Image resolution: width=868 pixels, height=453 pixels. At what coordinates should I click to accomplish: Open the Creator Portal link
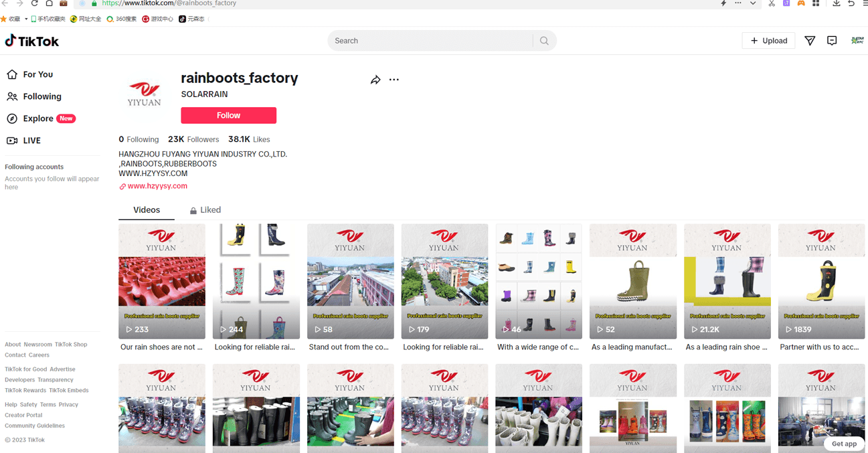click(23, 415)
